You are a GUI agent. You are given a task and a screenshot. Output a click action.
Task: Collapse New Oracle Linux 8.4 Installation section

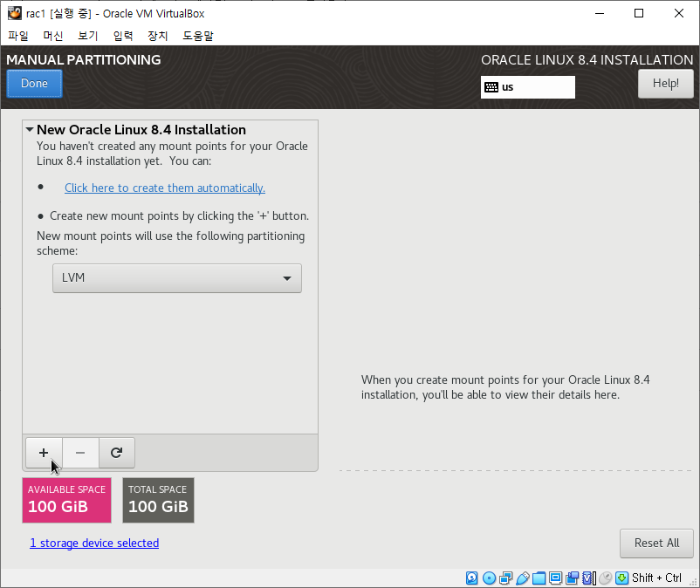point(30,129)
